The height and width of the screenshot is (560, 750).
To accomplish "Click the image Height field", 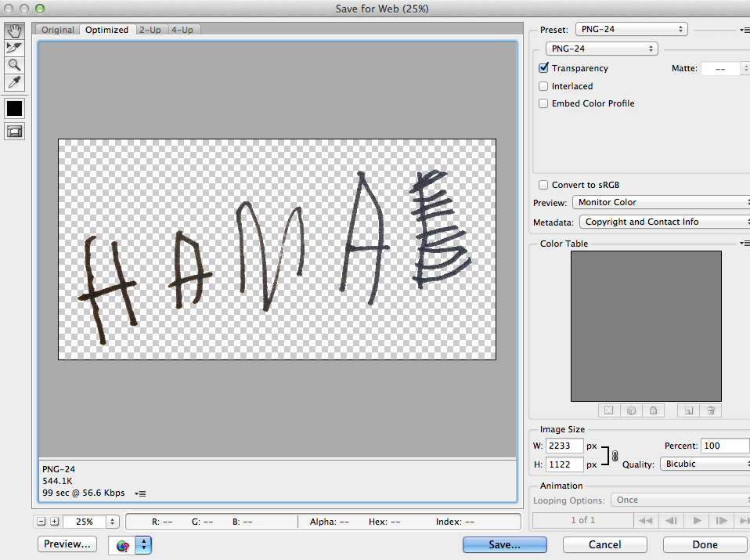I will 564,464.
